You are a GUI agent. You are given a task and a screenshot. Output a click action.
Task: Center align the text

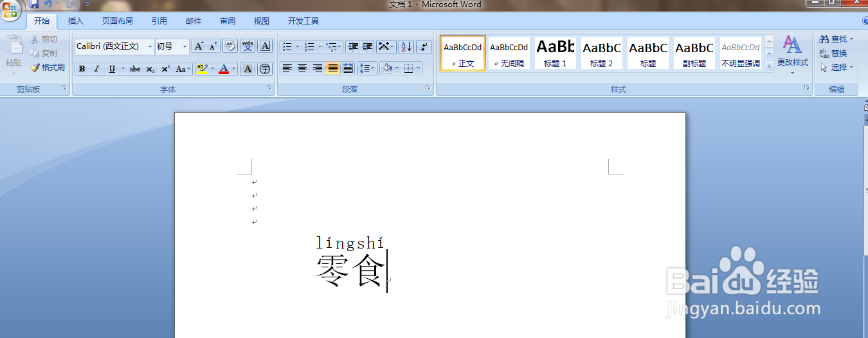(x=302, y=68)
